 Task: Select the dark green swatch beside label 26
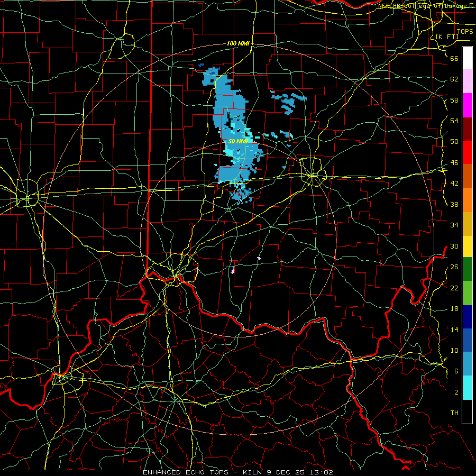(x=467, y=269)
